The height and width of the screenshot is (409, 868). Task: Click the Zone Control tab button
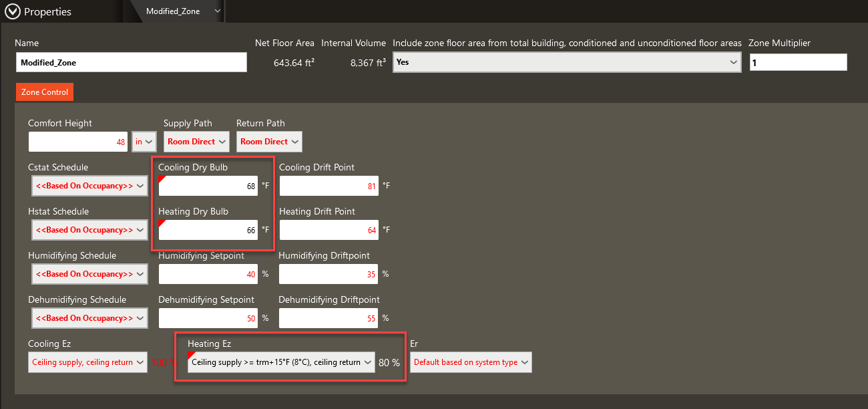click(45, 92)
